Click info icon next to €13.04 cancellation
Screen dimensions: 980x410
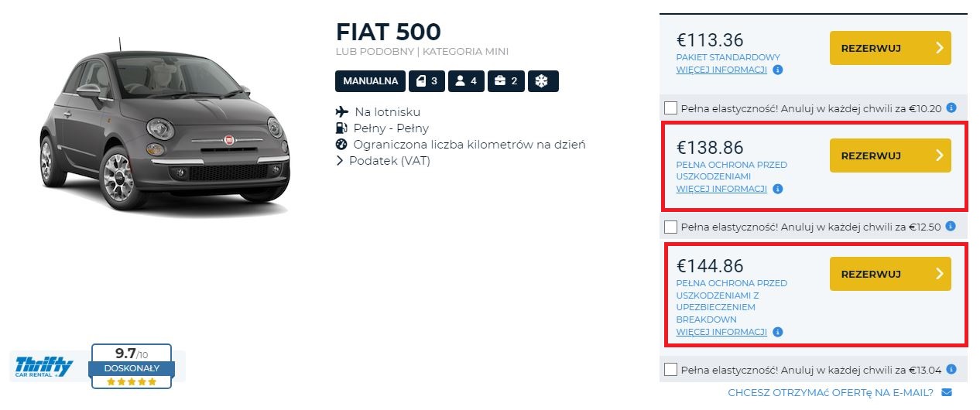[x=951, y=369]
